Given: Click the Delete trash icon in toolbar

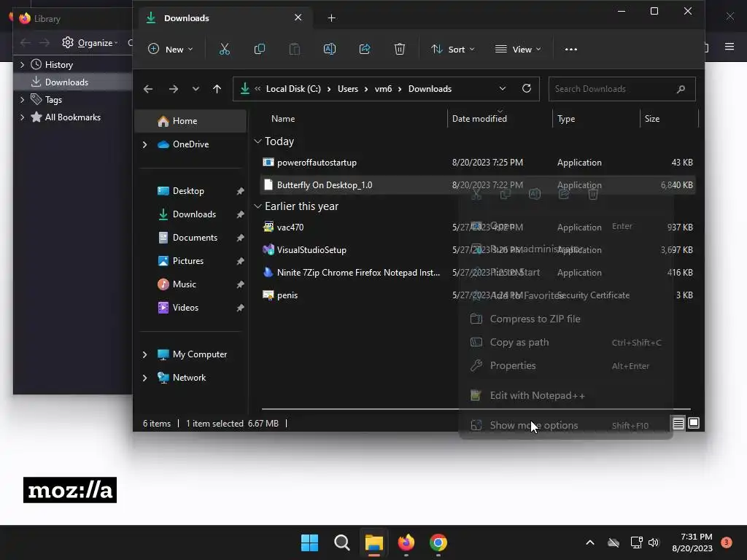Looking at the screenshot, I should (400, 49).
